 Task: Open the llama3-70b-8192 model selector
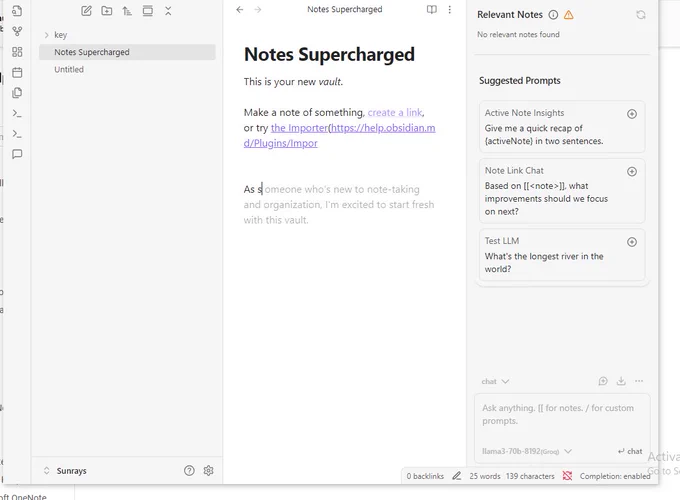point(527,451)
